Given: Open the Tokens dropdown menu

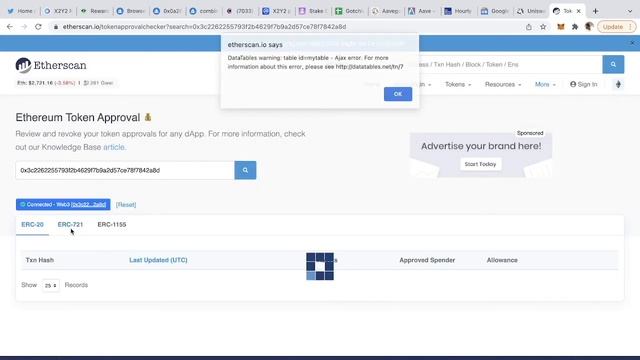Looking at the screenshot, I should click(458, 84).
